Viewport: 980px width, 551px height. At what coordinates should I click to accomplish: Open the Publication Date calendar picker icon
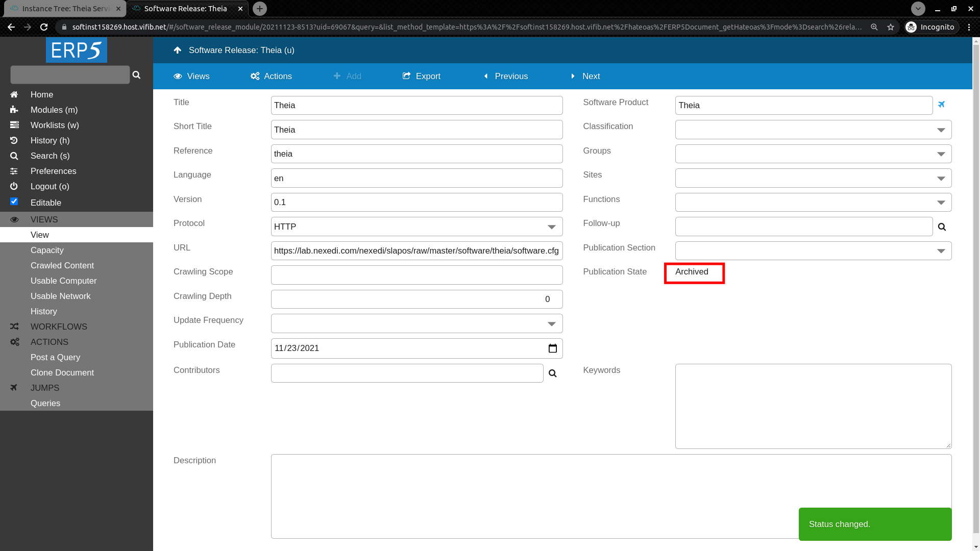pyautogui.click(x=553, y=348)
